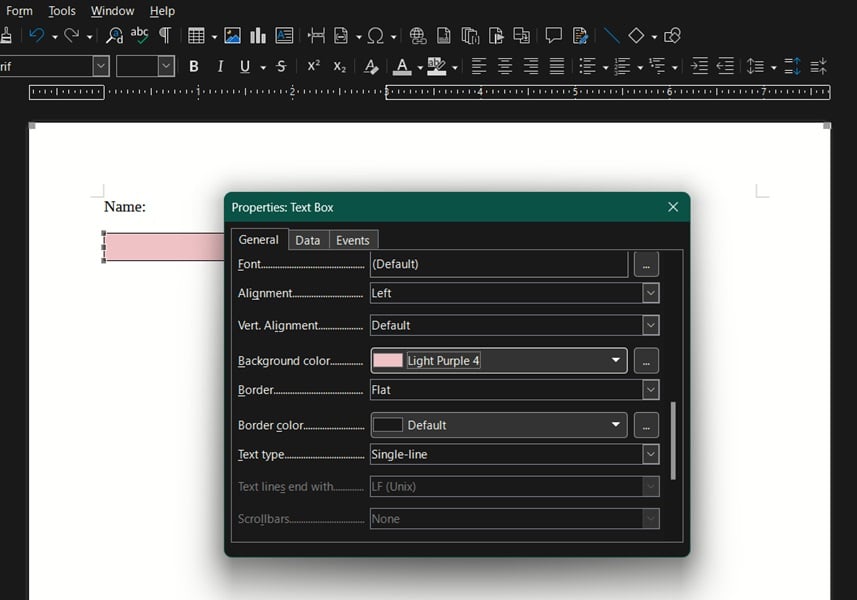Run the spelling check (abc icon)
Screen dimensions: 857x600
coord(139,36)
